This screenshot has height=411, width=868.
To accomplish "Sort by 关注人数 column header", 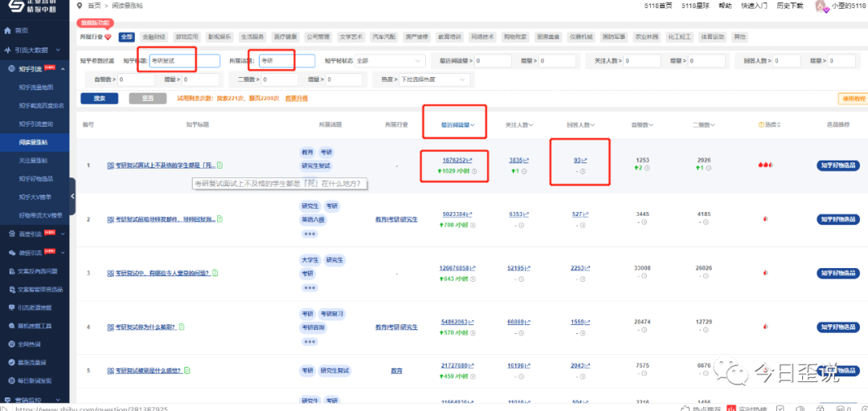I will pyautogui.click(x=519, y=125).
